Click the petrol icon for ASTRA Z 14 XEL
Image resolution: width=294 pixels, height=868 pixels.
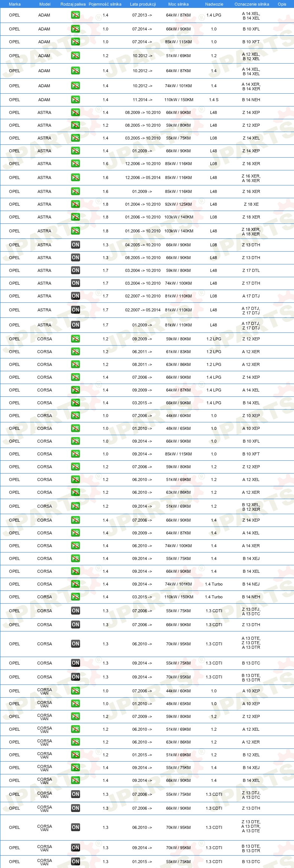pos(76,138)
